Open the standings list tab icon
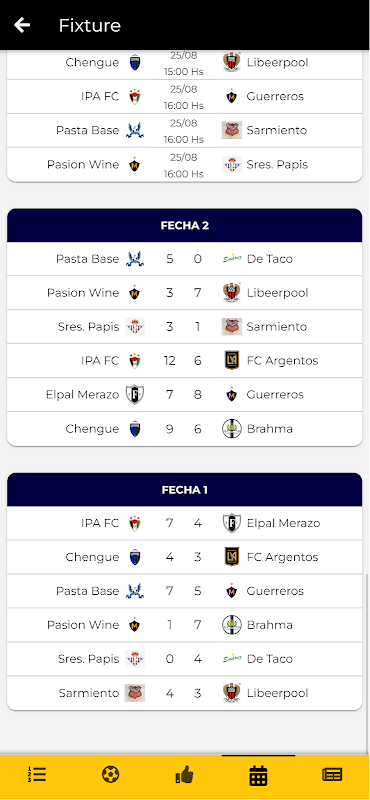 click(37, 775)
